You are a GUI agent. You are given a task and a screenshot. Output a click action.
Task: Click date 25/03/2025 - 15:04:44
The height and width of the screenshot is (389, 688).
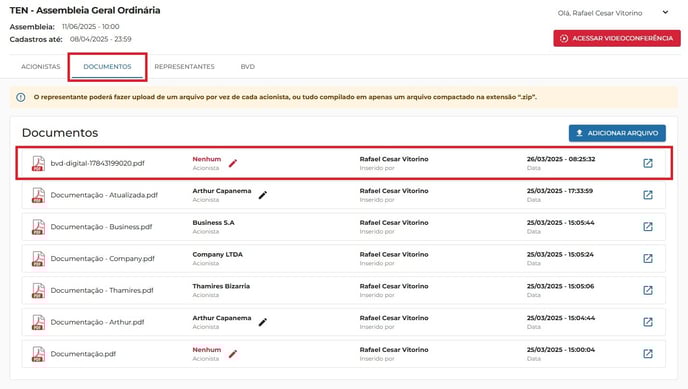pos(561,318)
